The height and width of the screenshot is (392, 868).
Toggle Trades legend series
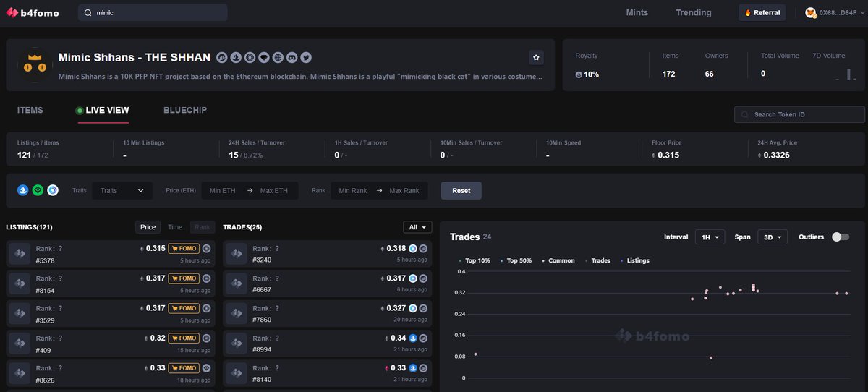[597, 260]
